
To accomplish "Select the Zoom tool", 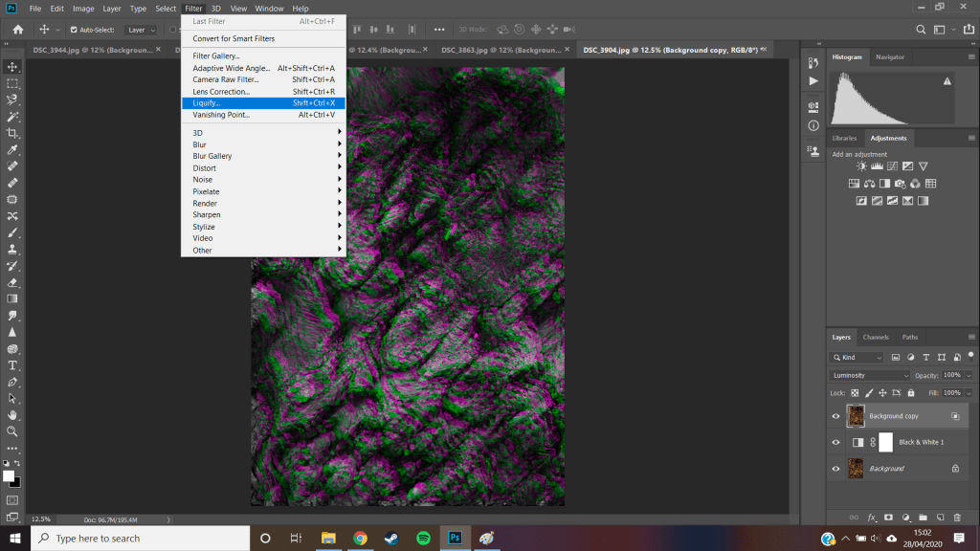I will point(12,431).
